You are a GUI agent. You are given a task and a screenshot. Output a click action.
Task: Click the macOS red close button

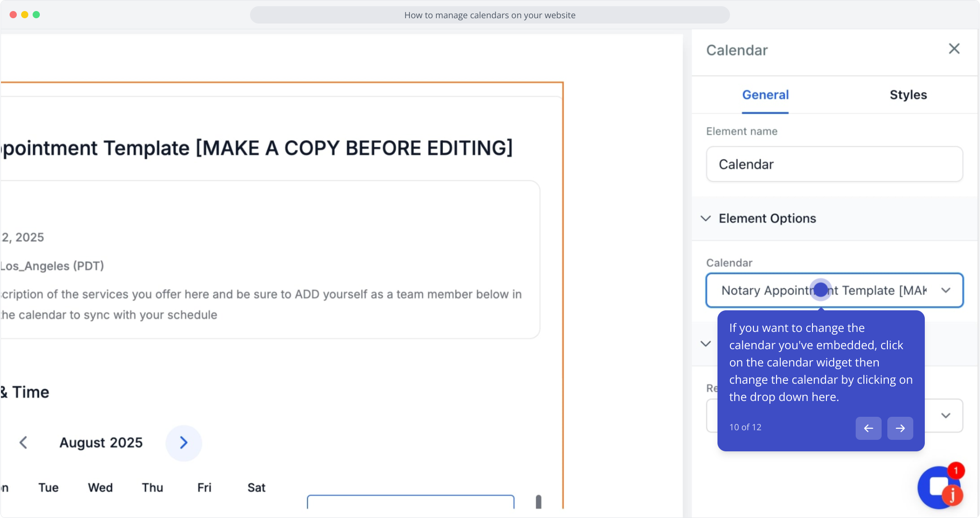pos(13,14)
